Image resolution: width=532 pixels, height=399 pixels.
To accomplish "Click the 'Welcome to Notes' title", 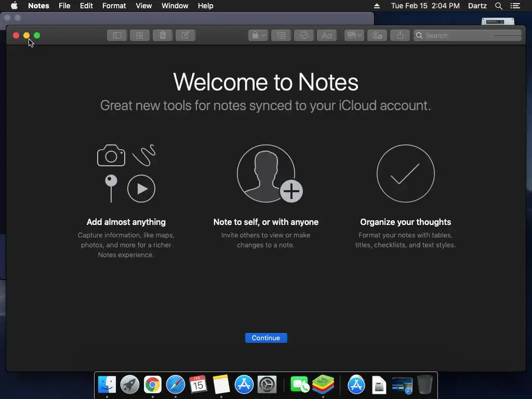I will 265,82.
